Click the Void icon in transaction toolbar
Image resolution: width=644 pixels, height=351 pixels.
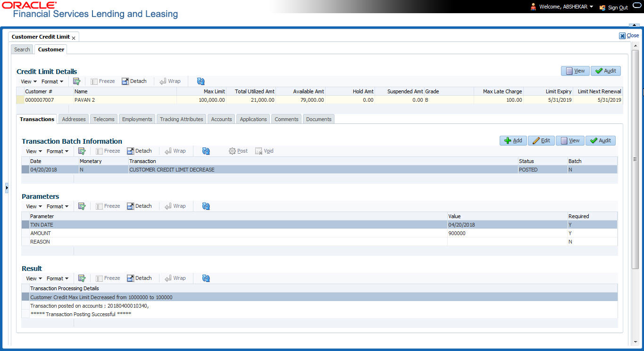[x=263, y=151]
